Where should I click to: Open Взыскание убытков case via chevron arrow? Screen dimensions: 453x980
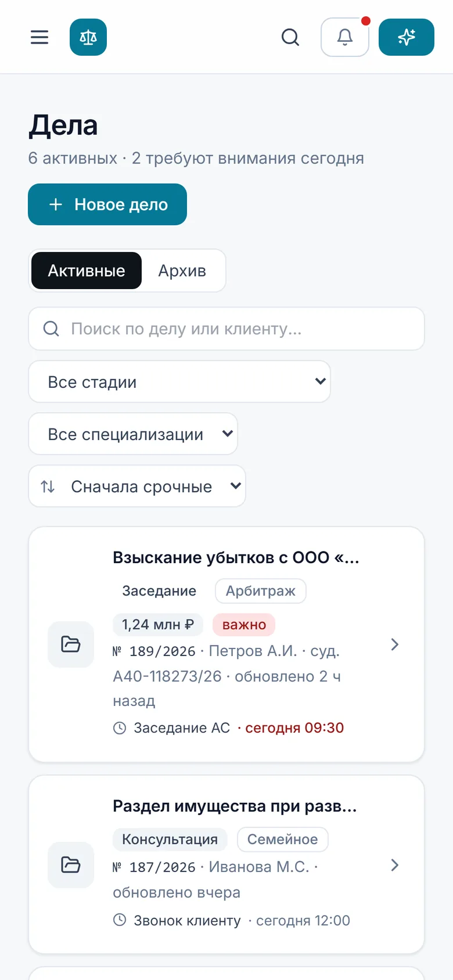[395, 644]
